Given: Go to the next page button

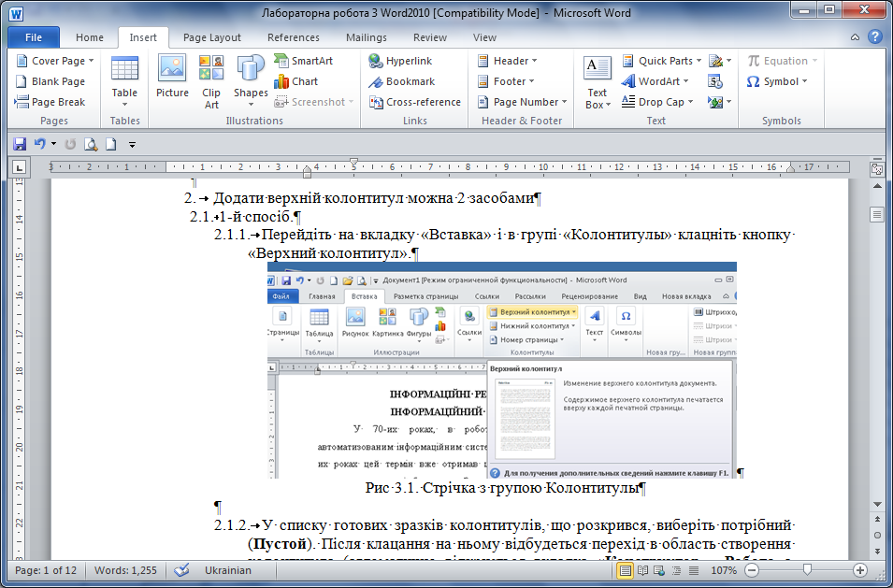Looking at the screenshot, I should (877, 551).
